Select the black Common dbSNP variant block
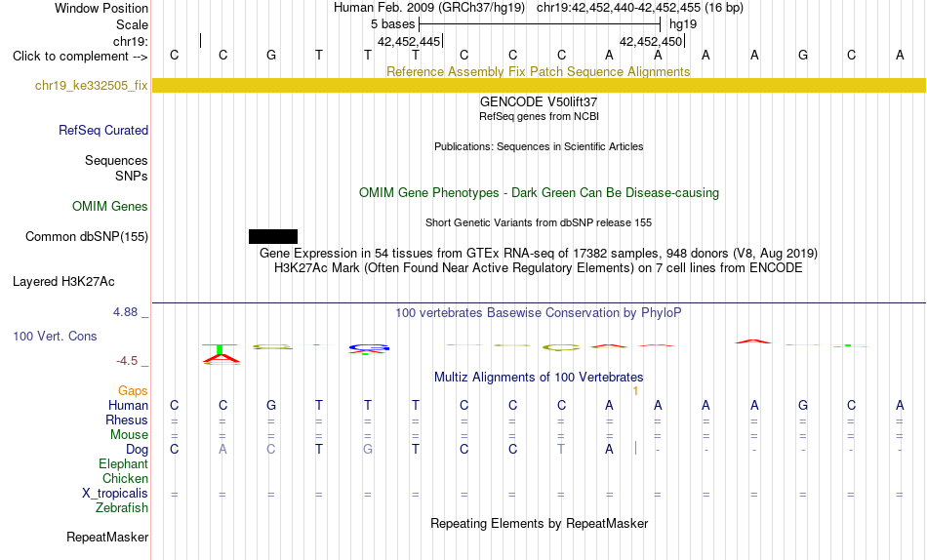Image resolution: width=927 pixels, height=560 pixels. pyautogui.click(x=273, y=236)
